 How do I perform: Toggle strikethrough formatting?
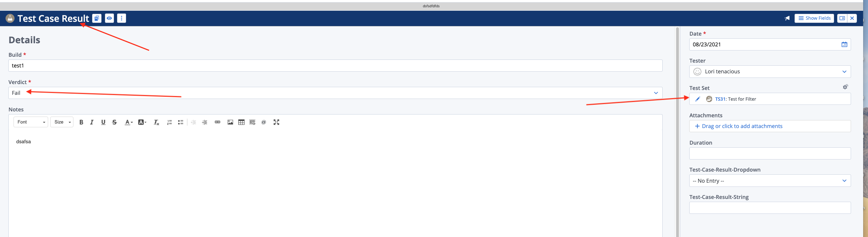115,122
